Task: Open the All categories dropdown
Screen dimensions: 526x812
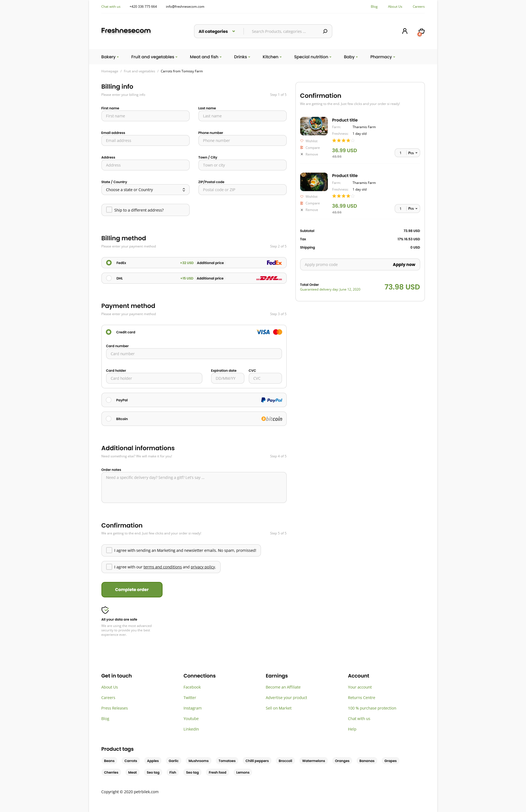Action: 217,31
